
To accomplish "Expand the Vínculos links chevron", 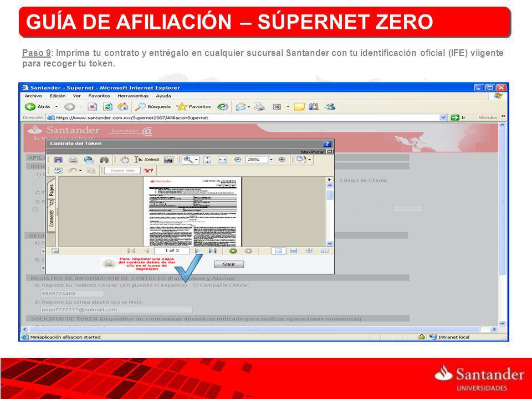I will point(503,116).
